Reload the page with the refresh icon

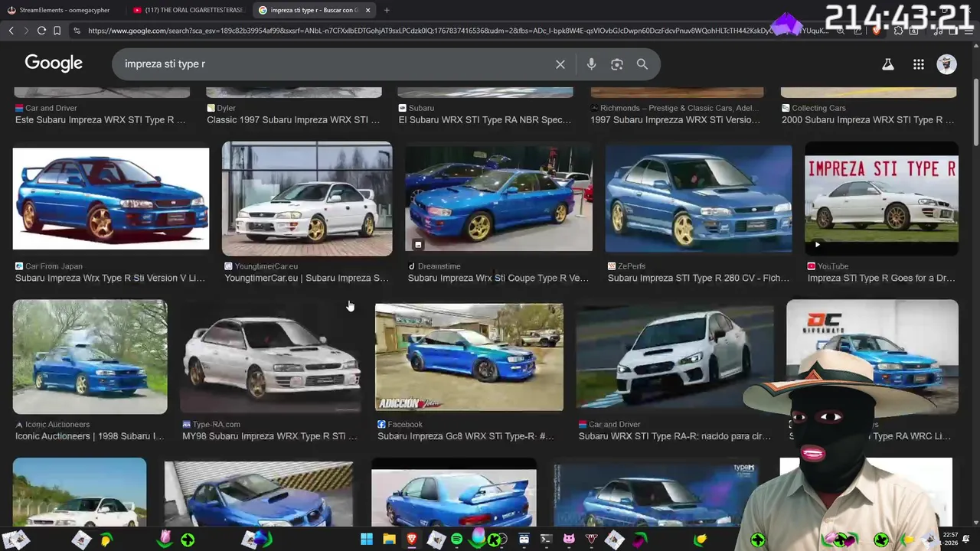tap(41, 31)
